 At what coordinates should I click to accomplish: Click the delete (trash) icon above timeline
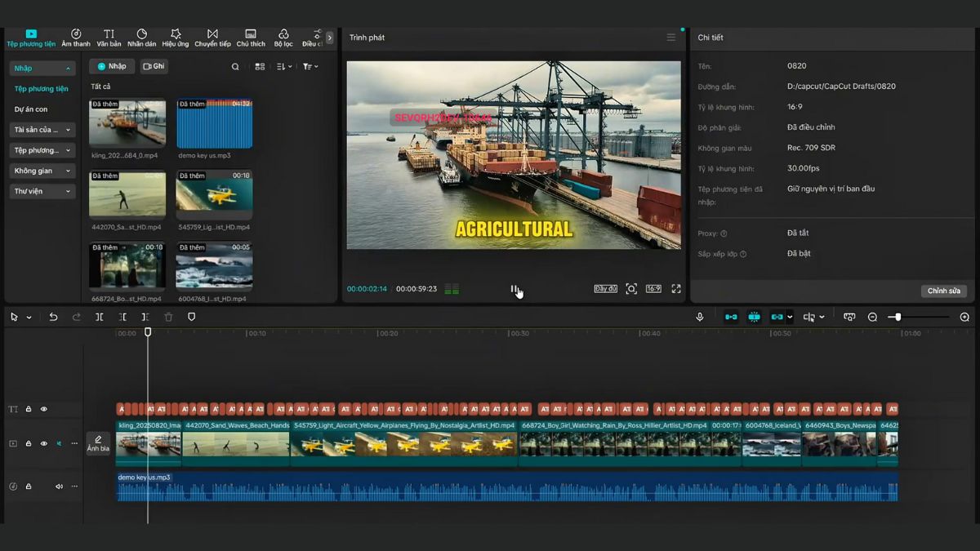click(168, 317)
